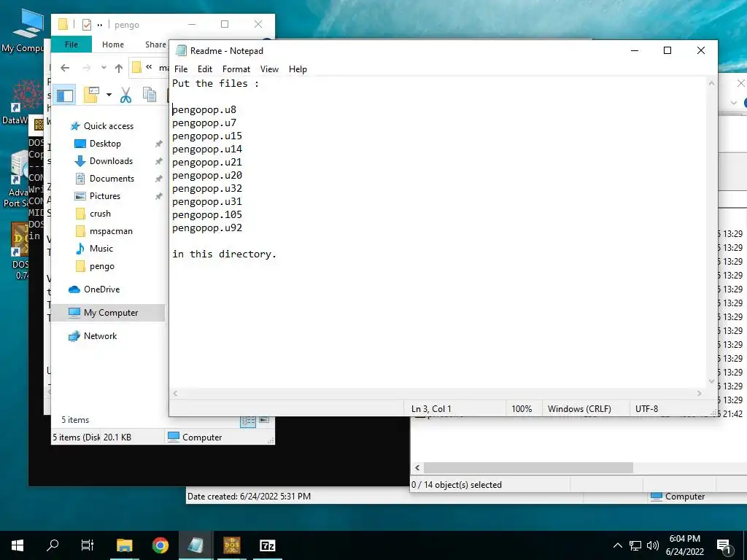This screenshot has width=747, height=560.
Task: Open Desktop in Quick access list
Action: [105, 144]
